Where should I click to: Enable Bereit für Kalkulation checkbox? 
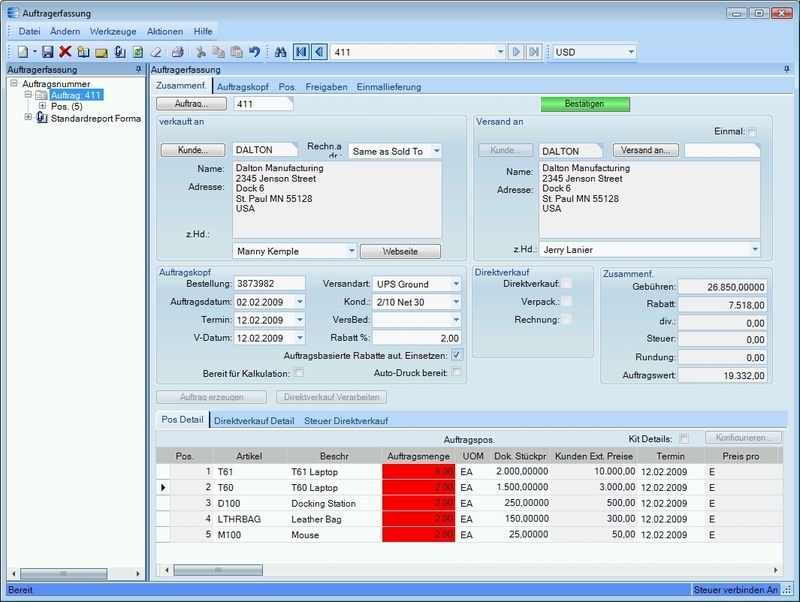[x=298, y=373]
